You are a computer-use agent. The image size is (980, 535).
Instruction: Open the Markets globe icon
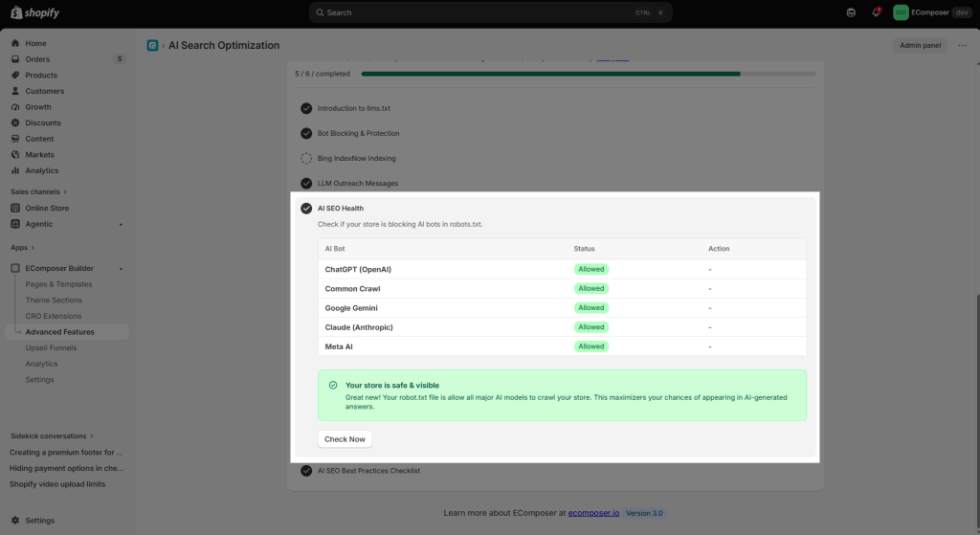15,154
